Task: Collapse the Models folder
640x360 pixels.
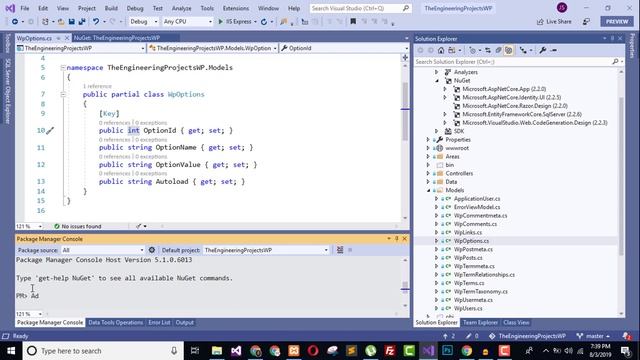Action: [x=428, y=190]
